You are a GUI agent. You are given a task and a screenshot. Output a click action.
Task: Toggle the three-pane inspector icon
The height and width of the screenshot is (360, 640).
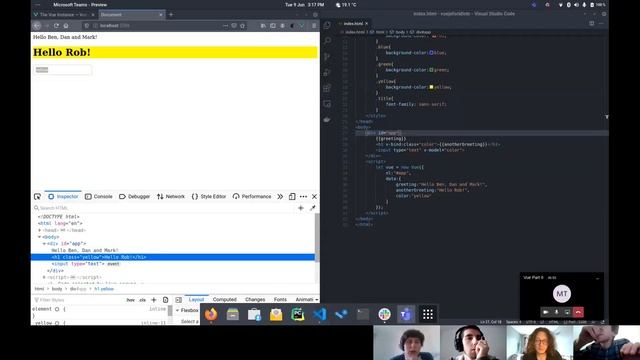coord(178,300)
